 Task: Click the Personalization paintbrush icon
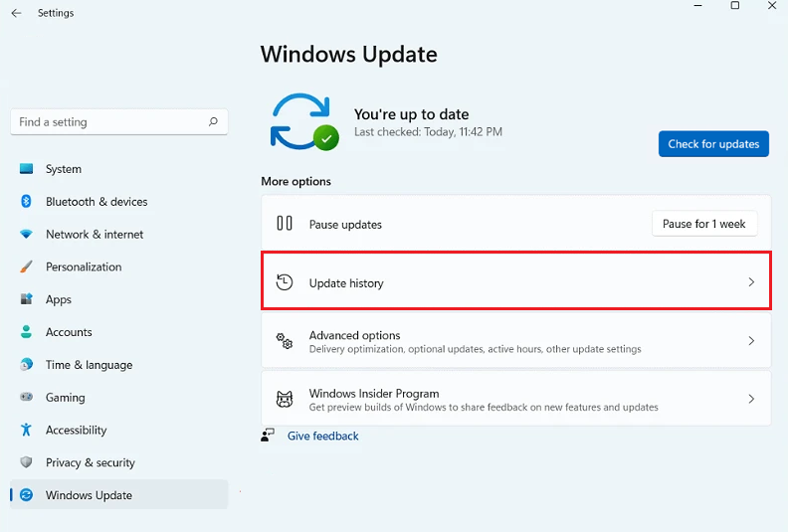click(x=26, y=266)
